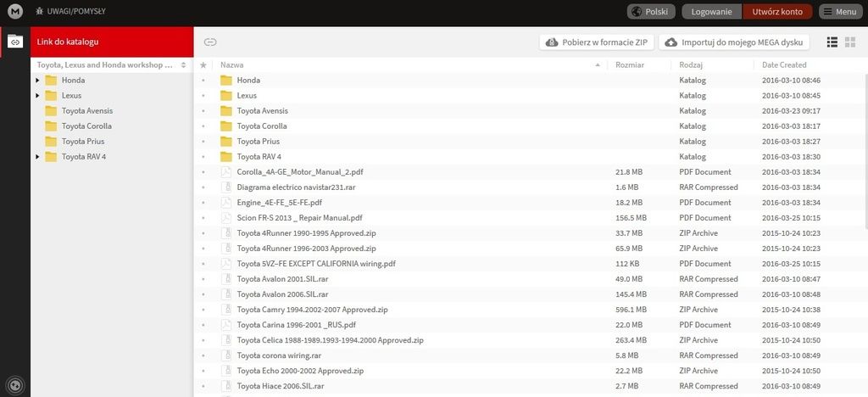Viewport: 868px width, 397px height.
Task: Click Utwórz konto to register
Action: pos(777,12)
